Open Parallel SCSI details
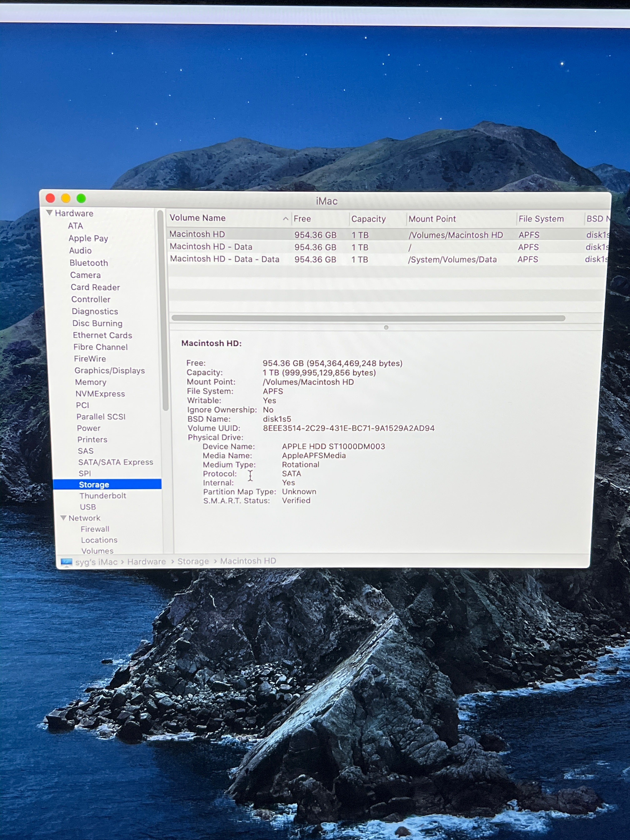630x840 pixels. [x=101, y=417]
